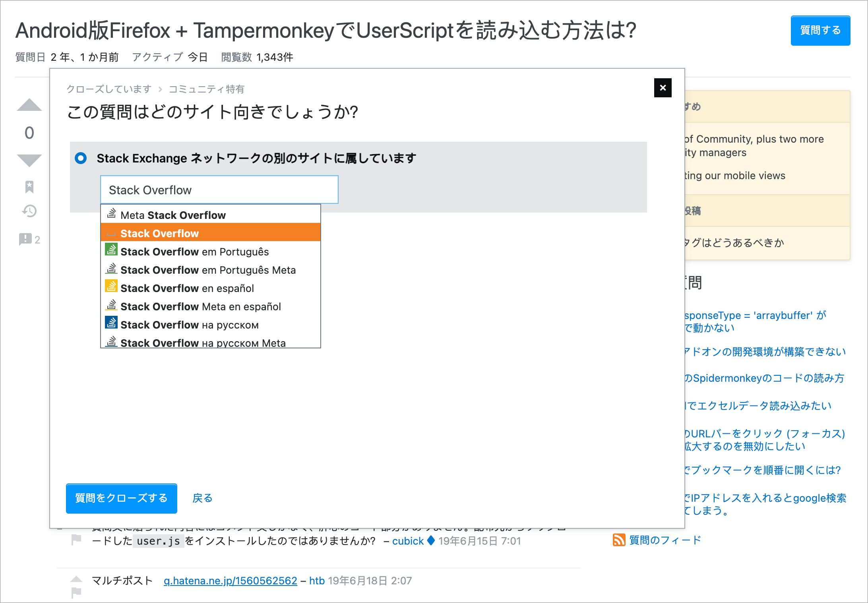Click the 質問をクローズする button
This screenshot has width=868, height=603.
[122, 498]
